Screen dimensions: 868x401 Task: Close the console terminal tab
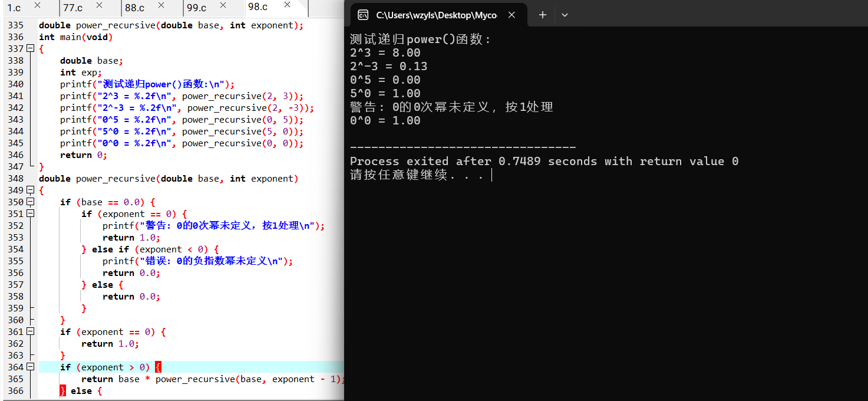[511, 15]
